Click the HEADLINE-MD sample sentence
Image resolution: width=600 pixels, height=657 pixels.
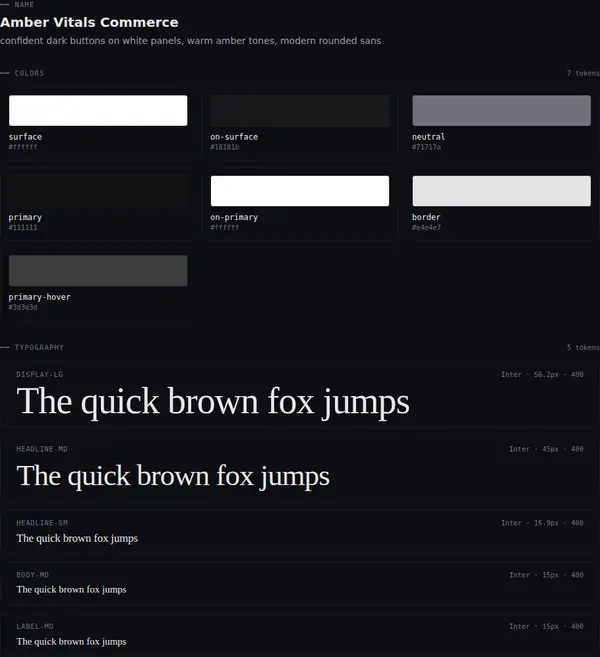[173, 476]
